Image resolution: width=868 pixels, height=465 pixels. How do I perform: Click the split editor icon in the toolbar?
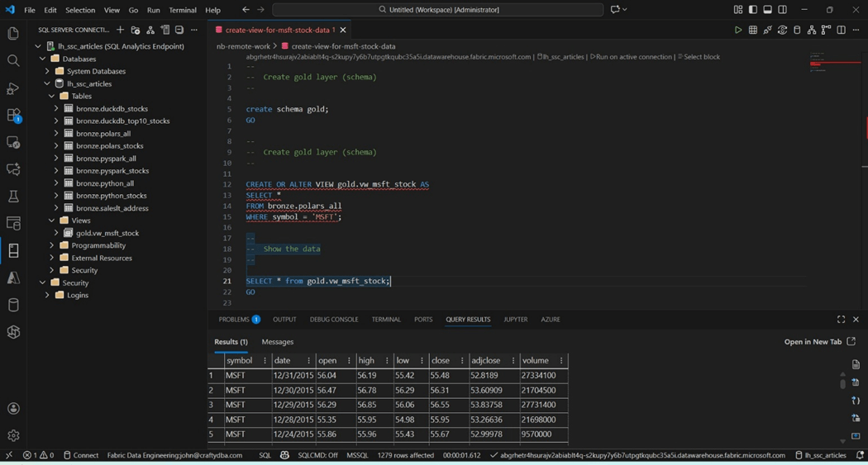pos(841,30)
